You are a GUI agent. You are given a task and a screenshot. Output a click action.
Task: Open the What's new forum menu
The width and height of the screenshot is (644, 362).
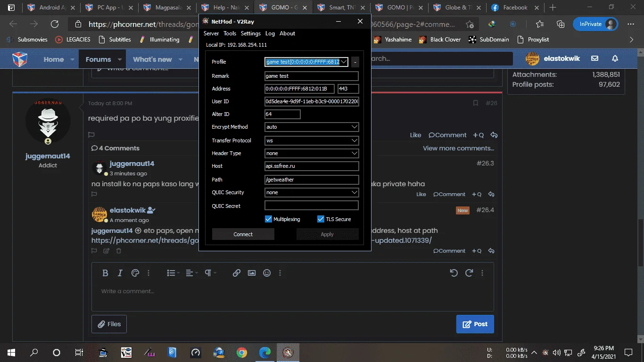point(152,59)
